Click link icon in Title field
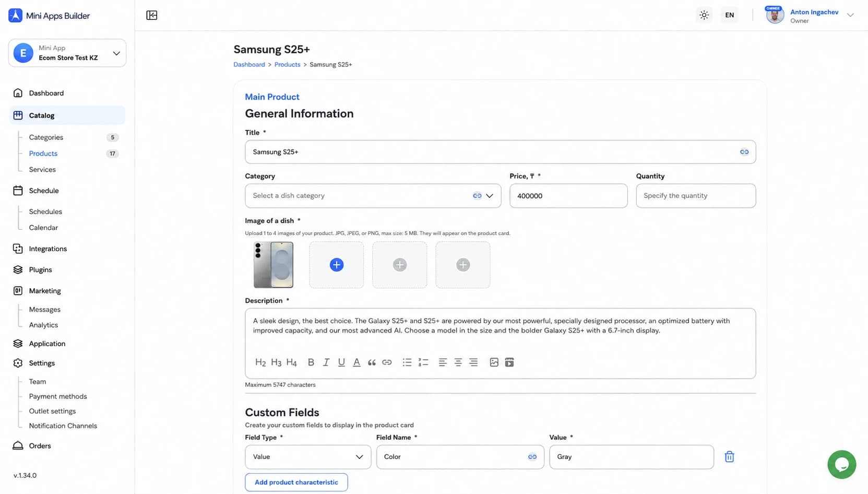Viewport: 868px width, 494px height. tap(744, 152)
